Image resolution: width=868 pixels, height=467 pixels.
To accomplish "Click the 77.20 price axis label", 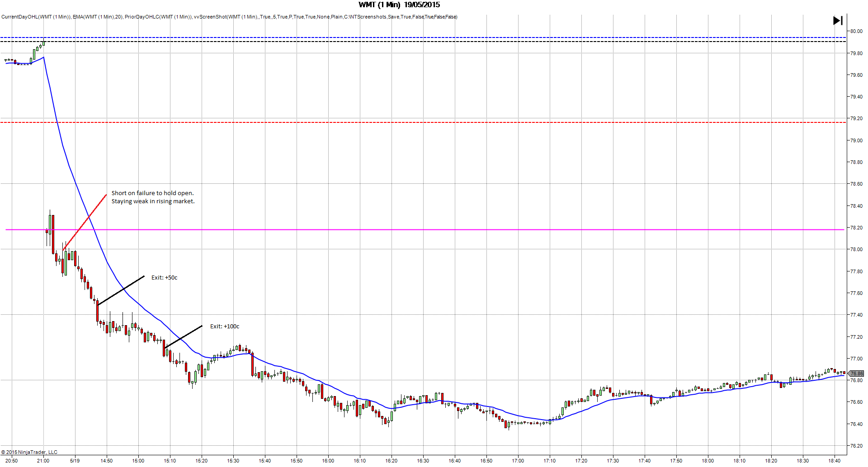I will (x=856, y=337).
